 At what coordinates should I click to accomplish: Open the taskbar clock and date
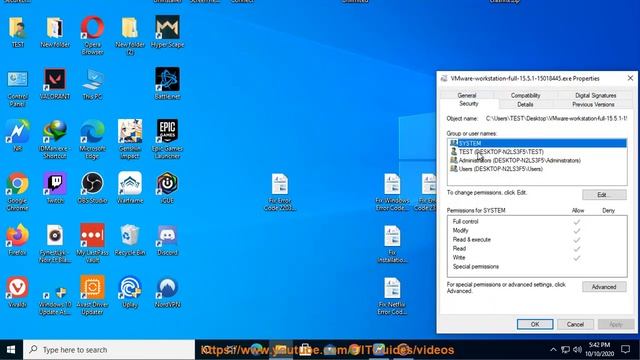click(599, 350)
